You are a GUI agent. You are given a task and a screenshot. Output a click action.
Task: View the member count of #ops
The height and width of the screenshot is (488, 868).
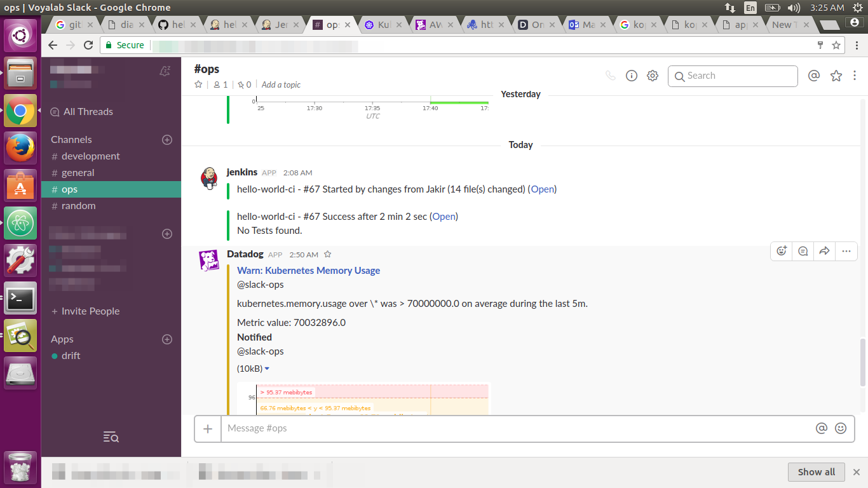click(220, 85)
